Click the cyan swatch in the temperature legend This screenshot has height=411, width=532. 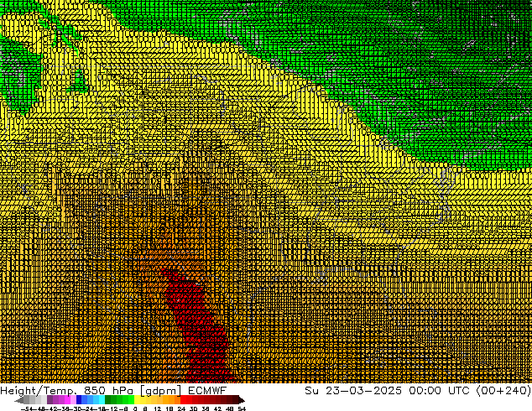click(x=102, y=399)
